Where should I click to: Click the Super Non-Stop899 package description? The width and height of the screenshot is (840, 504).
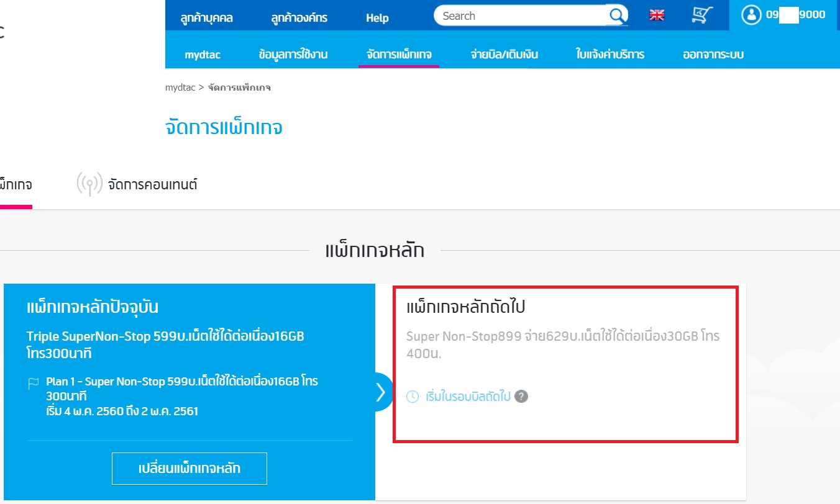point(563,344)
